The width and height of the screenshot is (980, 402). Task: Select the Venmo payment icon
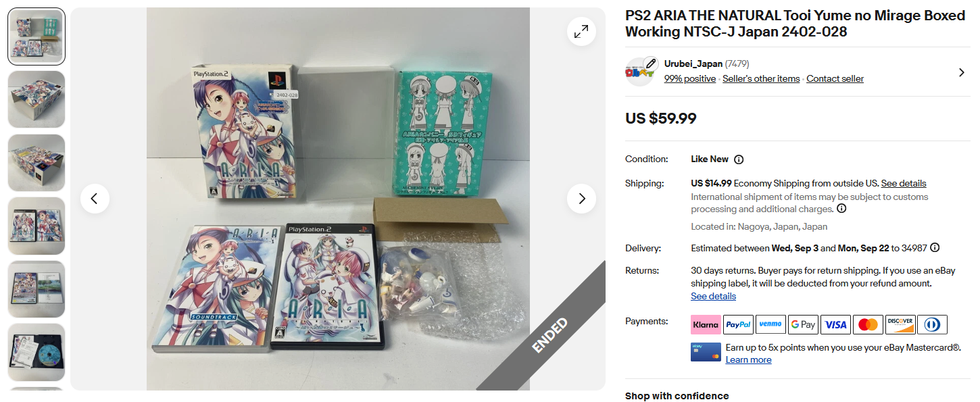click(x=770, y=325)
